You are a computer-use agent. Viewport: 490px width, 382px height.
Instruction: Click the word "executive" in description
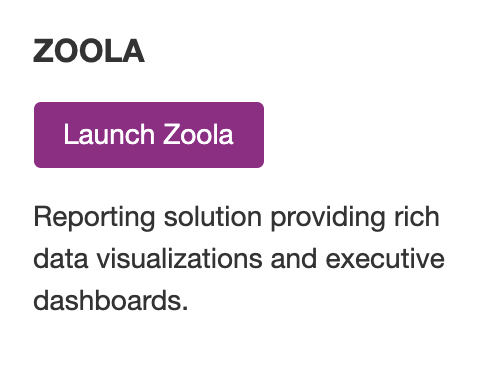click(385, 259)
